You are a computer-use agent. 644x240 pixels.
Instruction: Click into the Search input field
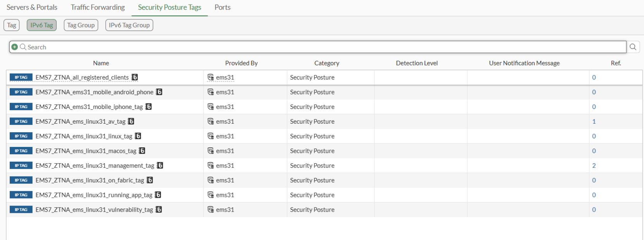pos(310,47)
